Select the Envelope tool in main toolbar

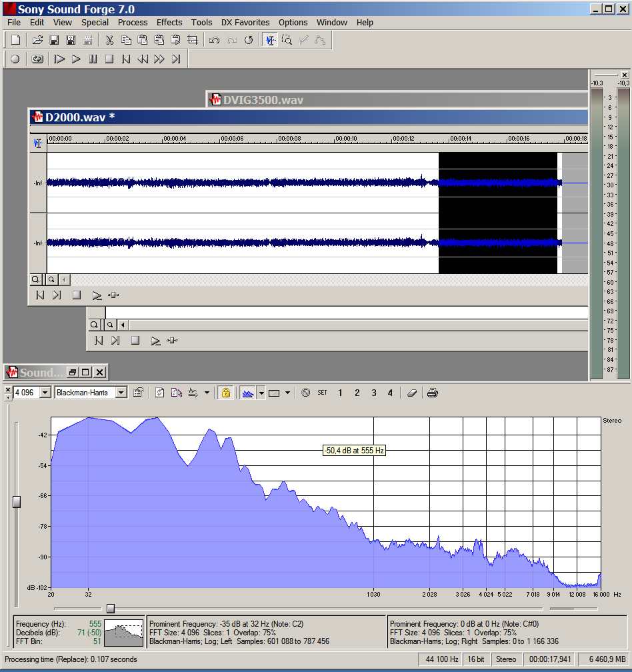(x=320, y=40)
